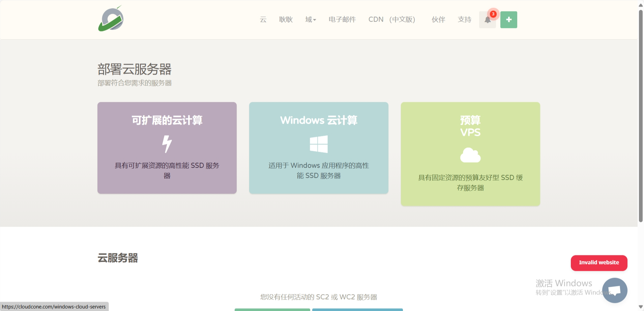Expand the 域 dropdown menu

coord(310,20)
